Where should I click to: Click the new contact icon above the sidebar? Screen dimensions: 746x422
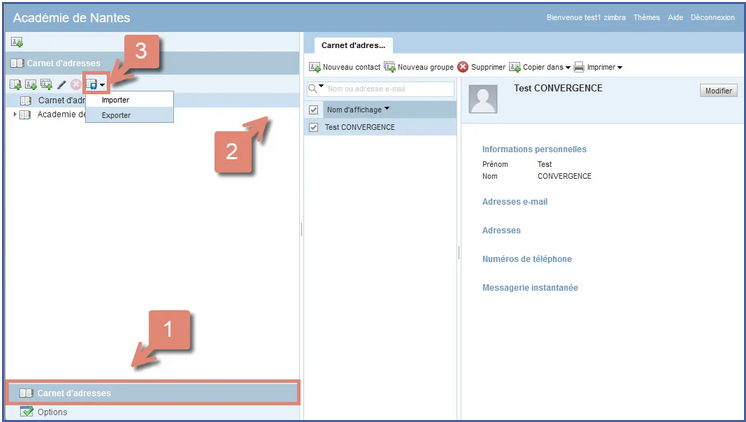tap(16, 42)
